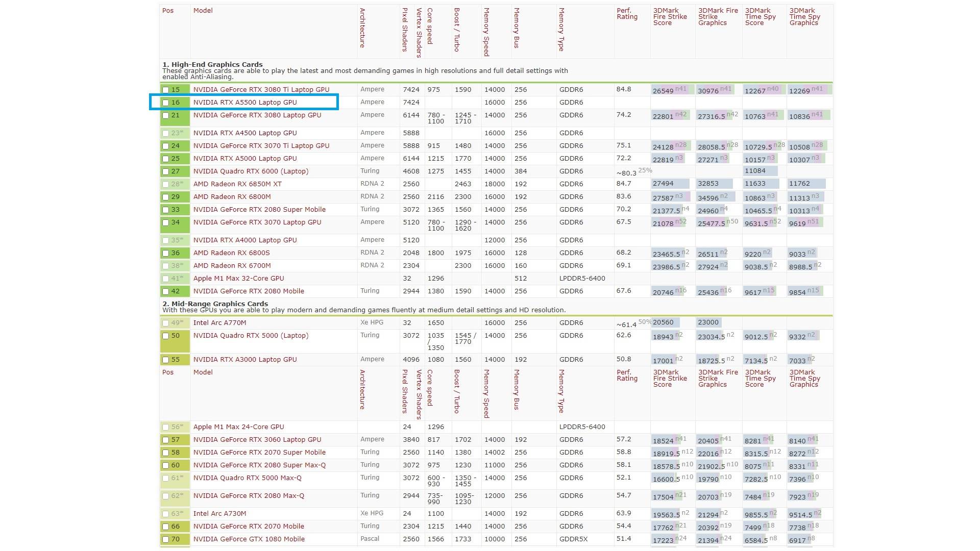
Task: Check the NVIDIA RTX A5500 Laptop GPU checkbox
Action: 165,103
